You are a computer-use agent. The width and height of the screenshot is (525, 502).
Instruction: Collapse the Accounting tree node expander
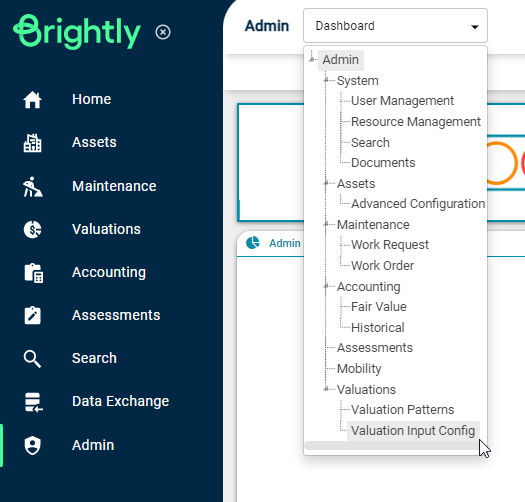[326, 286]
